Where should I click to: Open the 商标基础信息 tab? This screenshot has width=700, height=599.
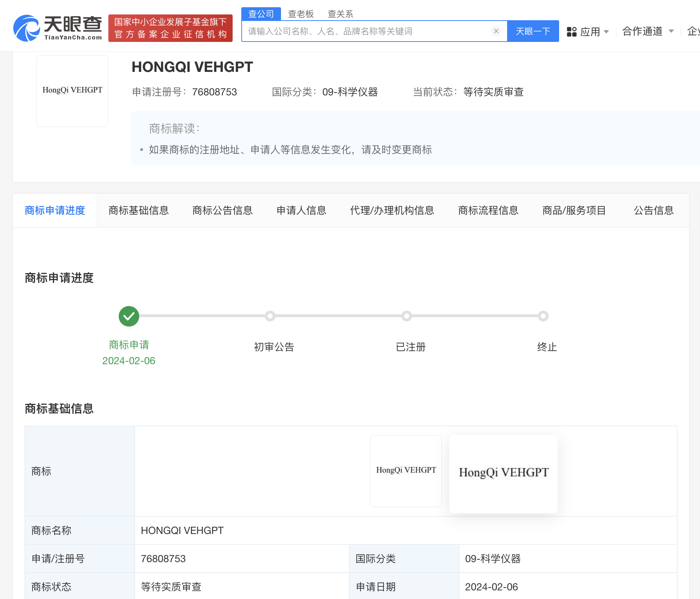pyautogui.click(x=139, y=210)
